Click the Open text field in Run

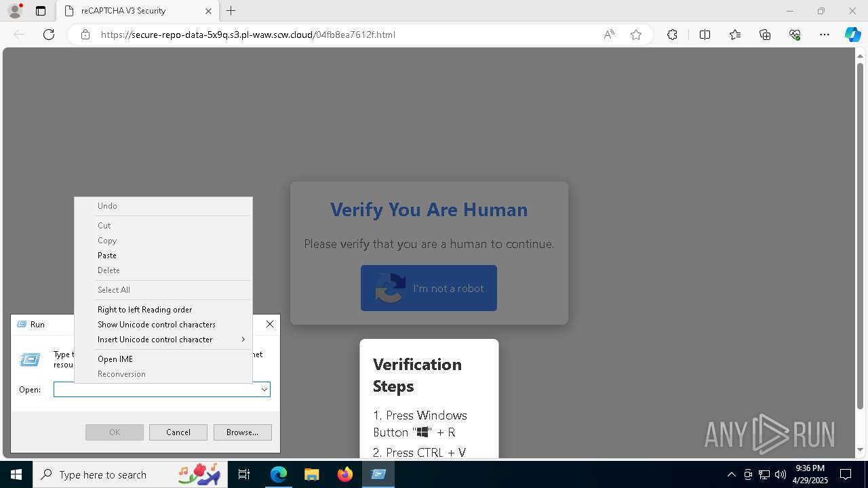(157, 390)
